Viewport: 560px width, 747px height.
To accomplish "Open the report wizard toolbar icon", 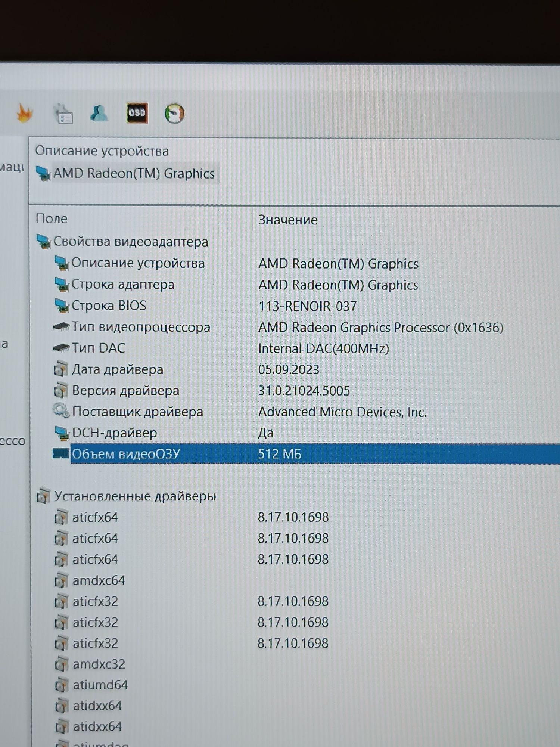I will click(64, 114).
